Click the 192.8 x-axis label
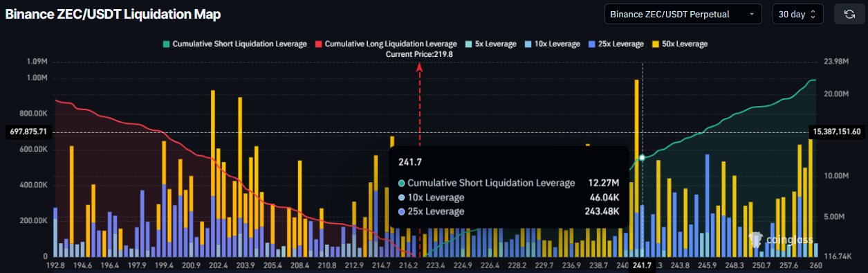 click(x=55, y=265)
